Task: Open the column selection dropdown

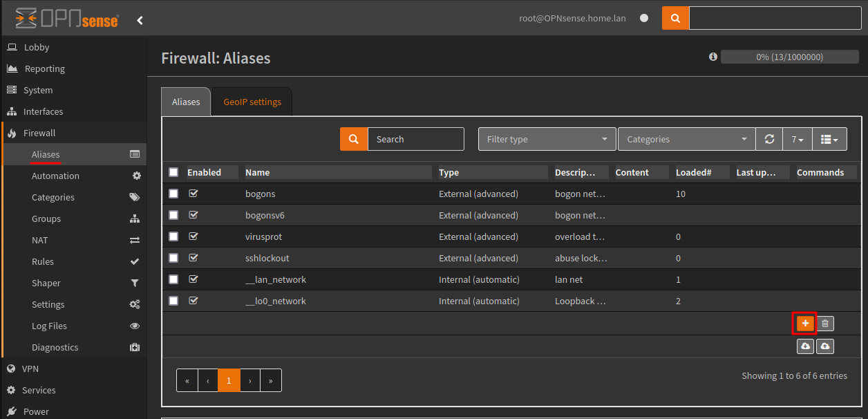Action: coord(829,139)
